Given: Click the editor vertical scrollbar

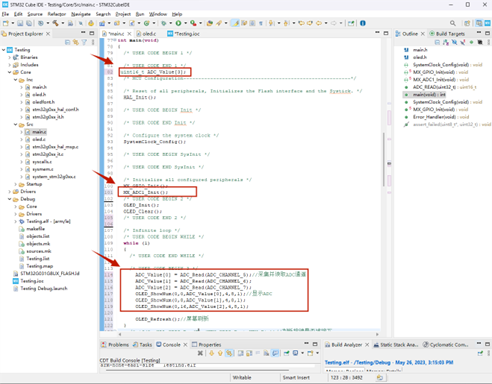Looking at the screenshot, I should click(384, 160).
